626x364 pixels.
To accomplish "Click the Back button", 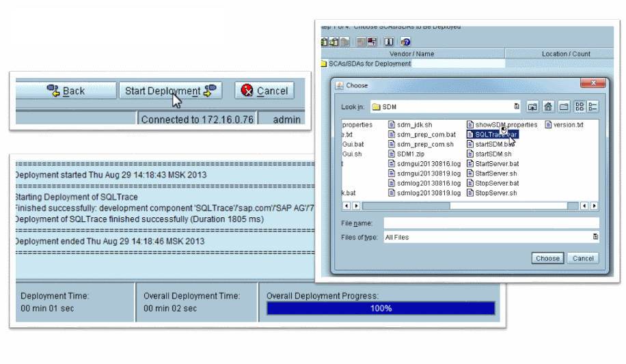I will (x=66, y=91).
